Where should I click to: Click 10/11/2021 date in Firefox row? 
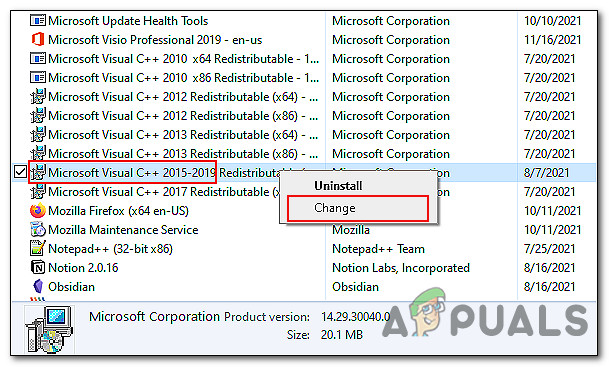click(x=552, y=211)
